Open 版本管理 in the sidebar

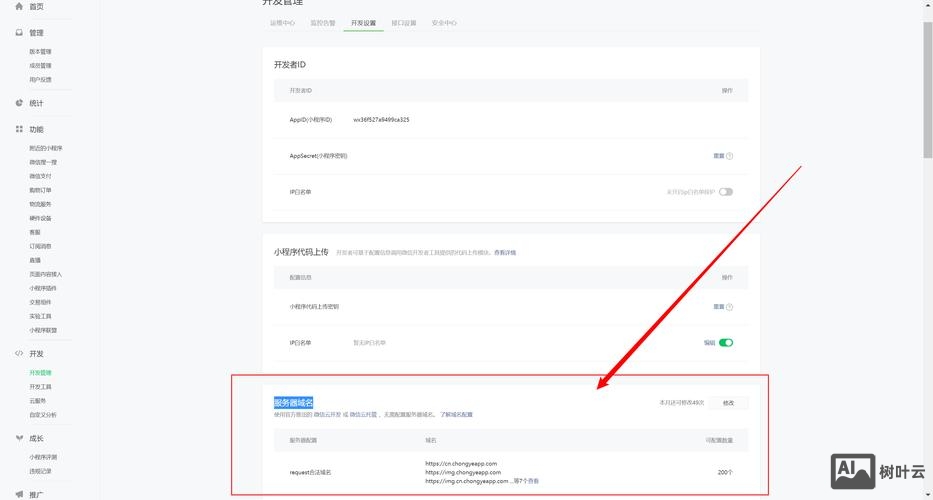click(x=40, y=51)
